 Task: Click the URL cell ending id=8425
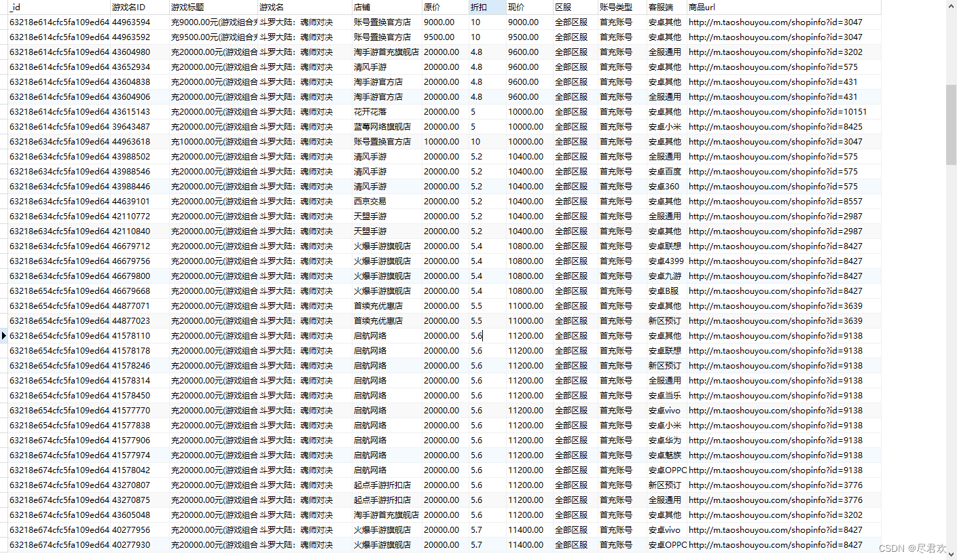tap(784, 127)
